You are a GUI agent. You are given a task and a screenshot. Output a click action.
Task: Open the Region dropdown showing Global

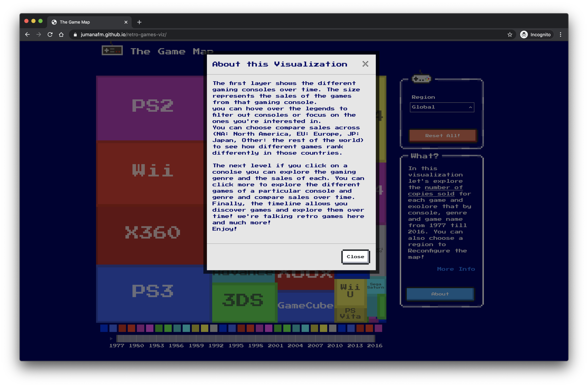442,107
